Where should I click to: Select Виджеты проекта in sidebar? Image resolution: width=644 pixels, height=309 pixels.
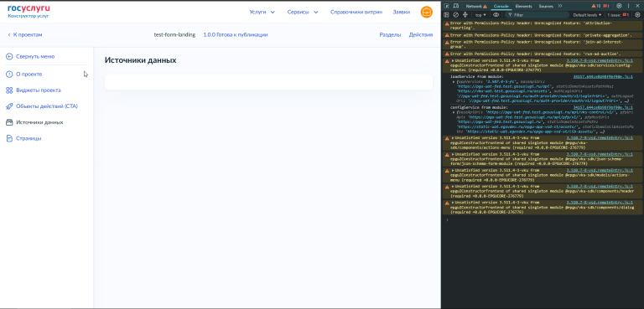click(x=39, y=90)
